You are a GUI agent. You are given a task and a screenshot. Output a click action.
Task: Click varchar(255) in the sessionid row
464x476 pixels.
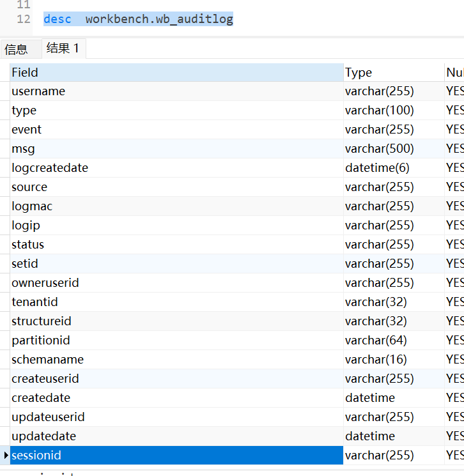[x=379, y=456]
